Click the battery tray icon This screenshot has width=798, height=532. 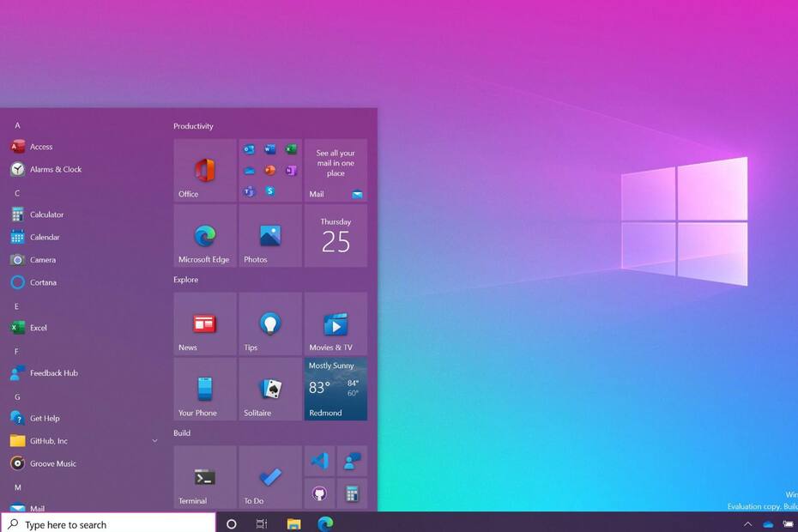[788, 524]
